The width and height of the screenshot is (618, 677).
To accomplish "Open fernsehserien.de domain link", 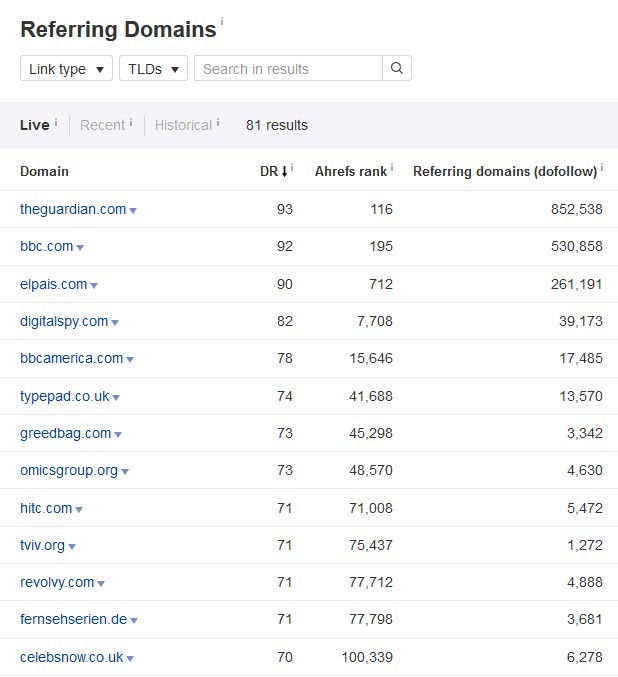I will click(73, 620).
